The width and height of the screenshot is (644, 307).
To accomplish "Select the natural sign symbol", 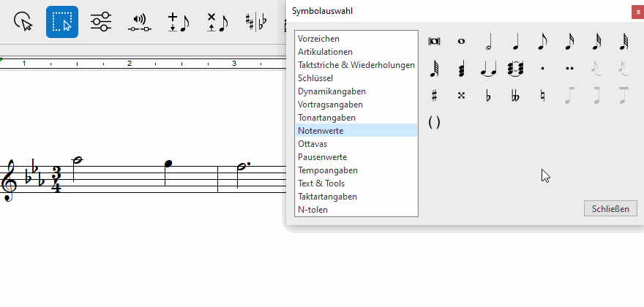I will pos(542,95).
